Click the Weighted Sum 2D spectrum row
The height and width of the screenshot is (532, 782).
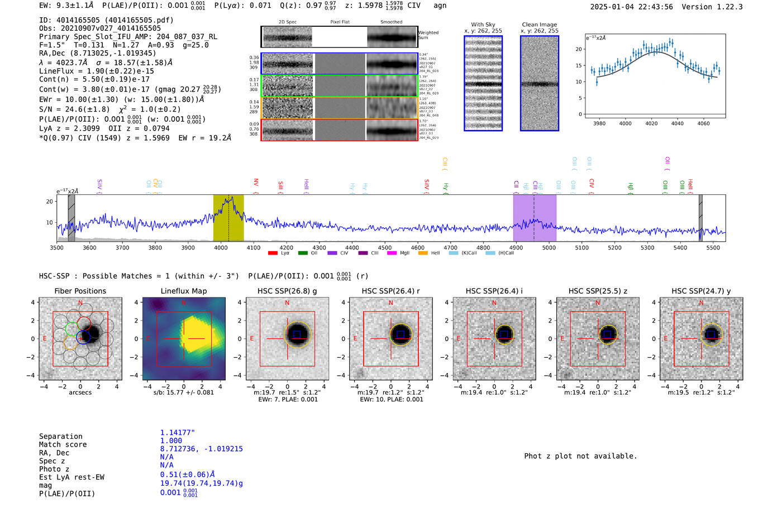coord(340,37)
